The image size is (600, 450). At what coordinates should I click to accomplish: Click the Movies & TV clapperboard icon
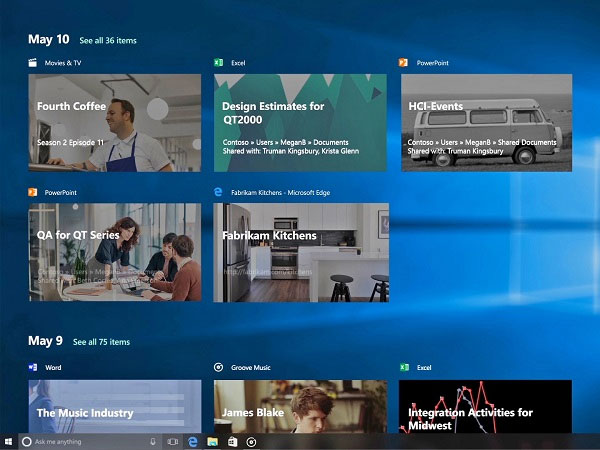tap(33, 63)
